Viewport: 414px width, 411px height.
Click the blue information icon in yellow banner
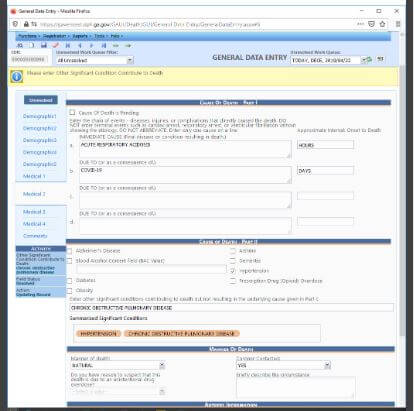coord(17,77)
